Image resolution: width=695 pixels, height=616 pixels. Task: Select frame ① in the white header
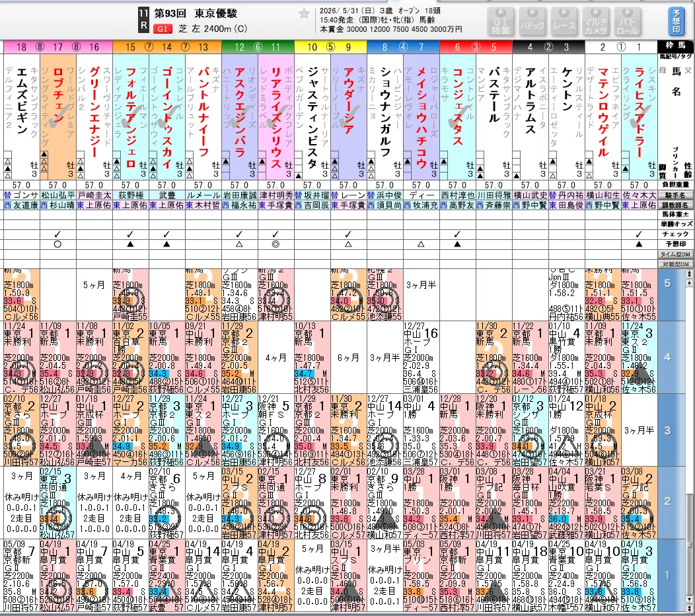point(621,47)
